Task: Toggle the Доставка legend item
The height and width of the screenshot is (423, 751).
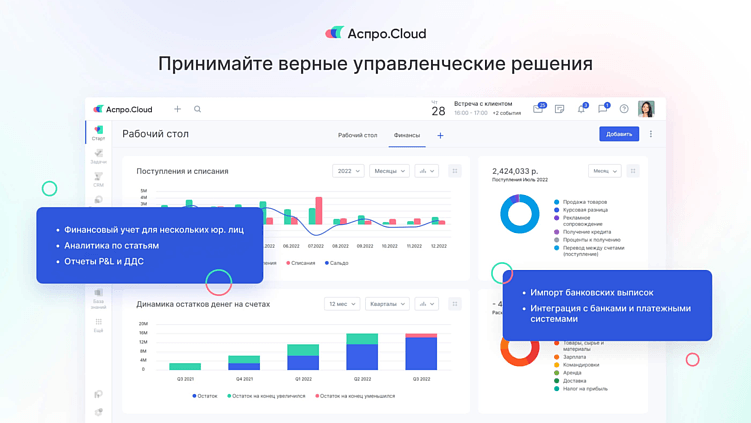Action: tap(570, 381)
